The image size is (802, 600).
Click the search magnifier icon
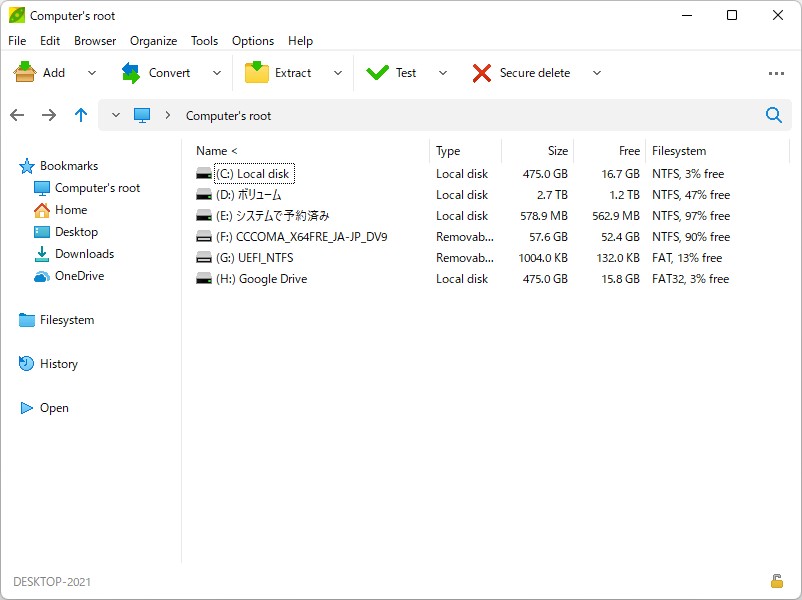tap(773, 115)
